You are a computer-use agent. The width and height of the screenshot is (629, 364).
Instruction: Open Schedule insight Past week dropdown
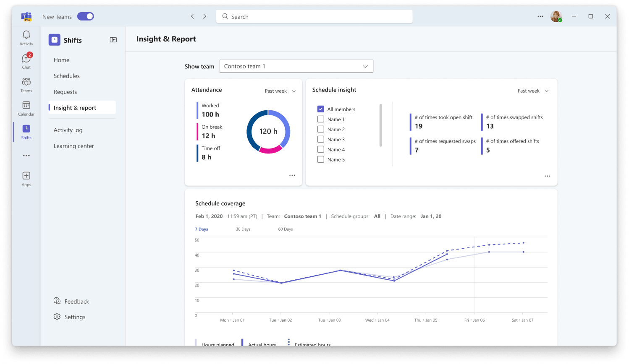pos(533,91)
